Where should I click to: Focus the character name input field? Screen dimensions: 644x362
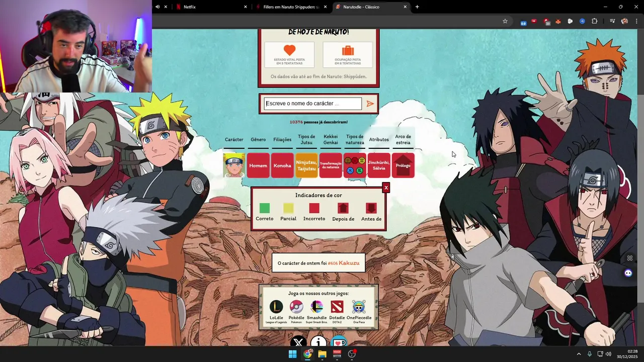[x=313, y=104]
